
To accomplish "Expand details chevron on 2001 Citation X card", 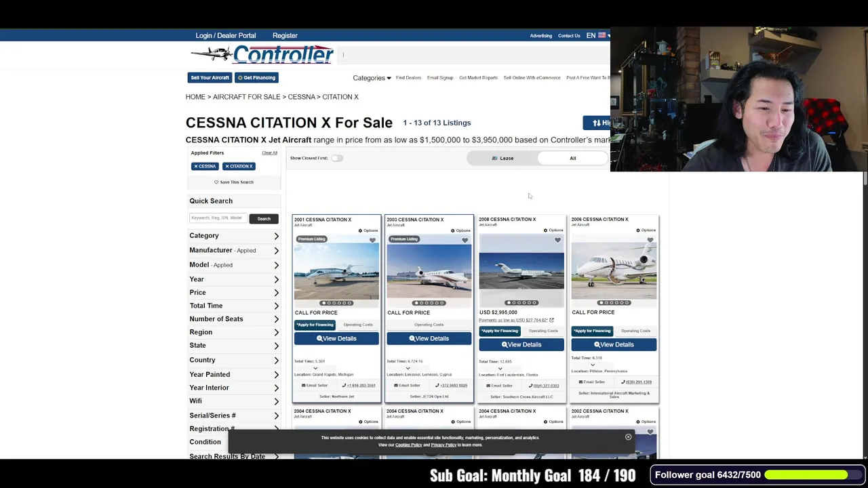I will 315,368.
